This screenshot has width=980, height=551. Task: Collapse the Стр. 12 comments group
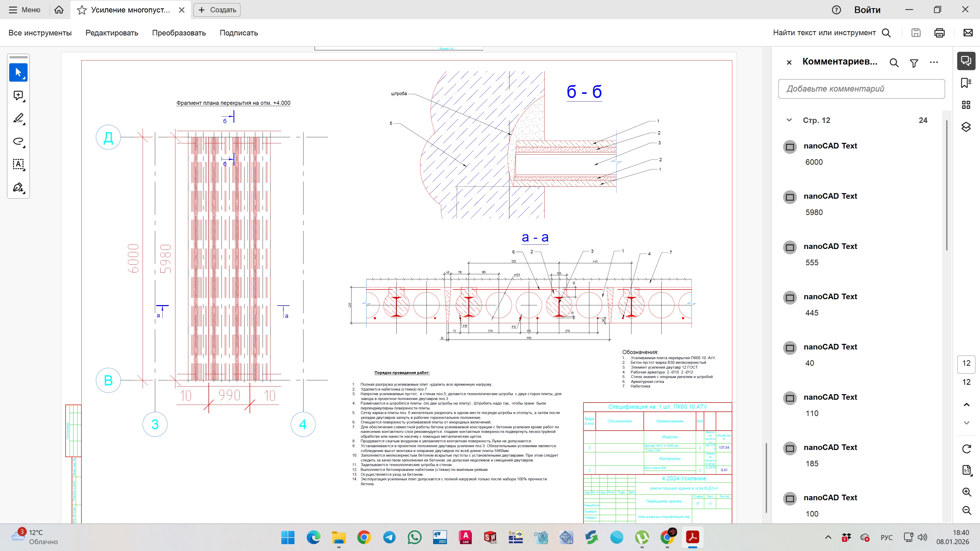pyautogui.click(x=789, y=120)
